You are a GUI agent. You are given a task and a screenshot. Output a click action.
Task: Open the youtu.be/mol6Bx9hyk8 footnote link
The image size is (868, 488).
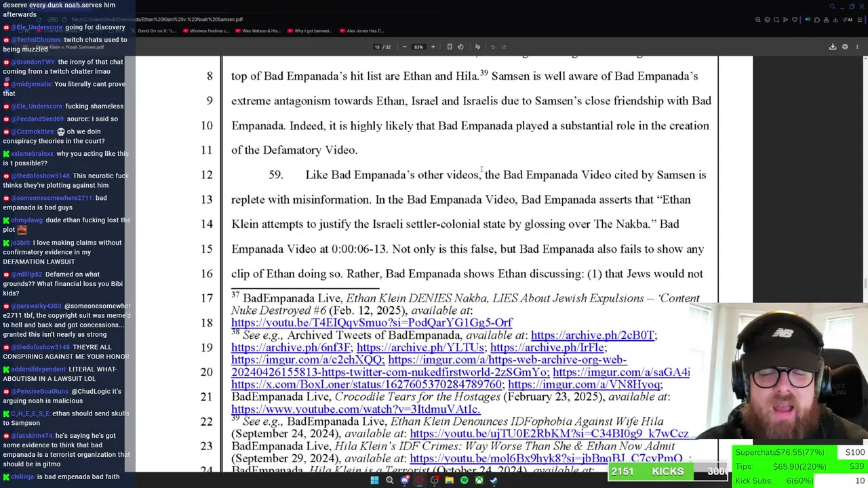[546, 458]
